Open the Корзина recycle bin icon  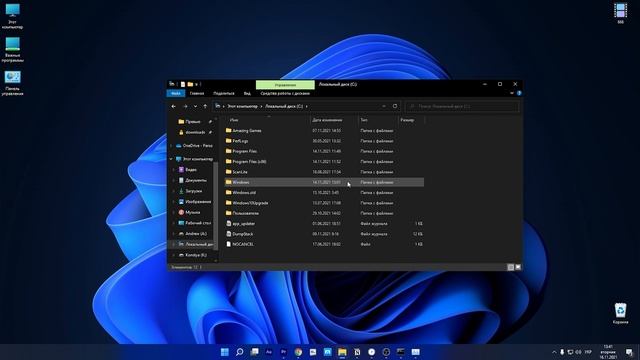(x=620, y=313)
